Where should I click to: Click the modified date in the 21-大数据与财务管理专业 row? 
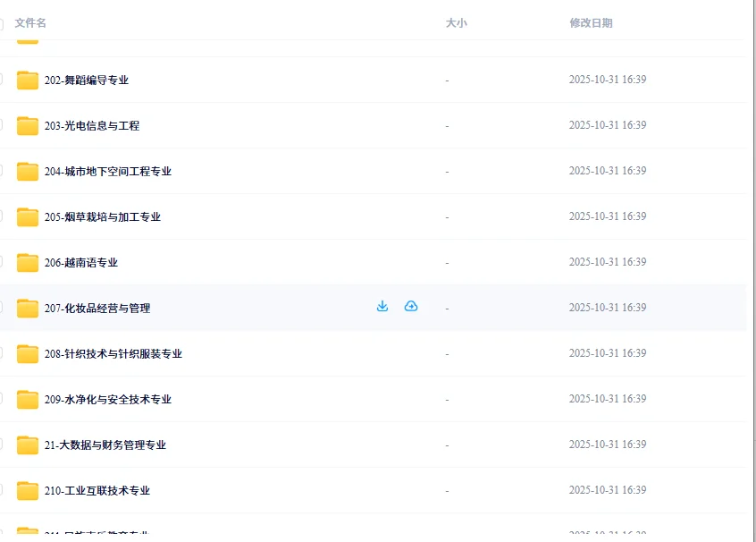608,445
